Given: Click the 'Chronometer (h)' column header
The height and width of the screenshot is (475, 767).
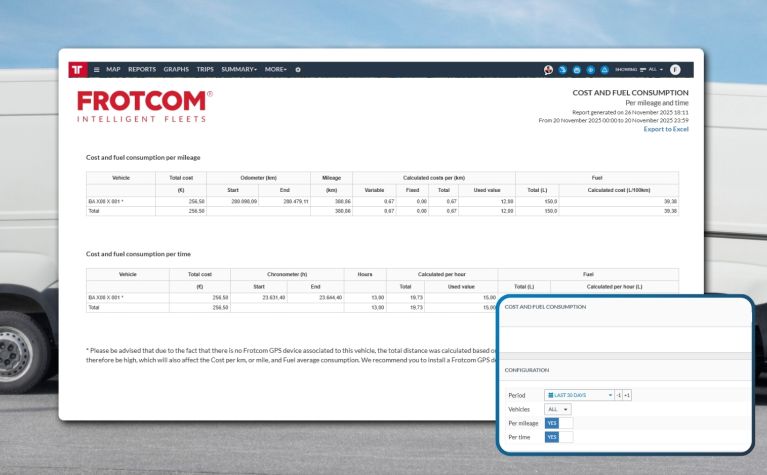Looking at the screenshot, I should coord(287,274).
